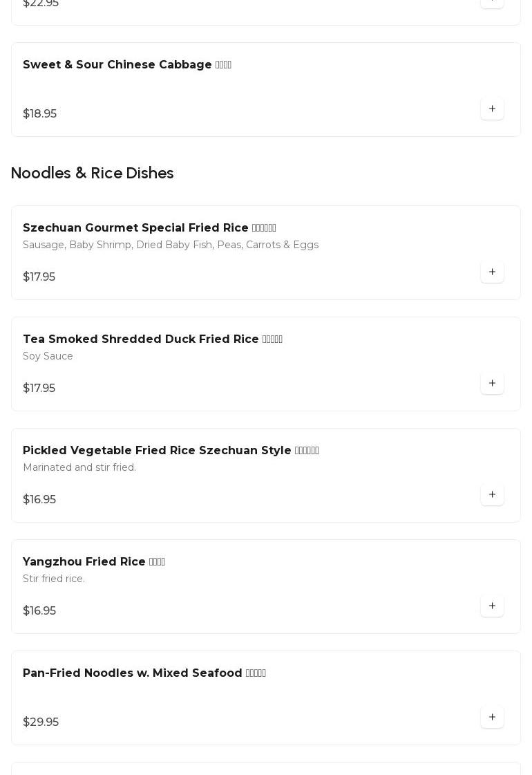532x775 pixels.
Task: Add Pan-Fried Noodles w. Mixed Seafood
Action: click(x=492, y=717)
